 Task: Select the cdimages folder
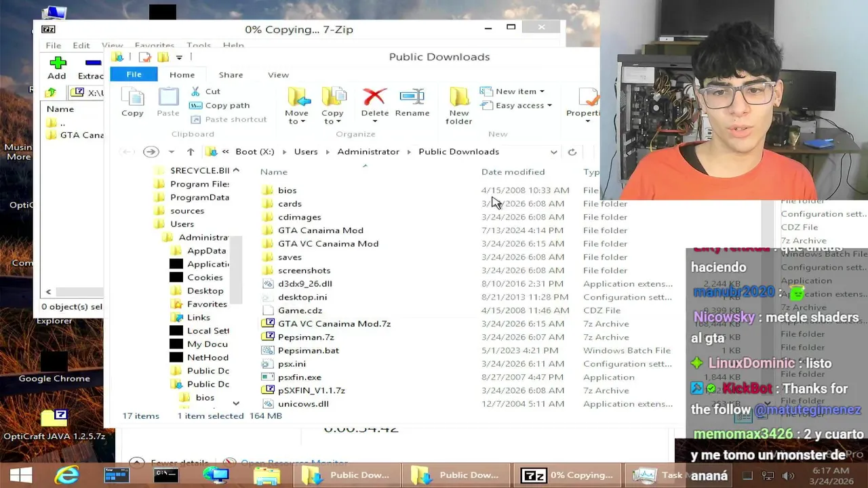click(299, 217)
